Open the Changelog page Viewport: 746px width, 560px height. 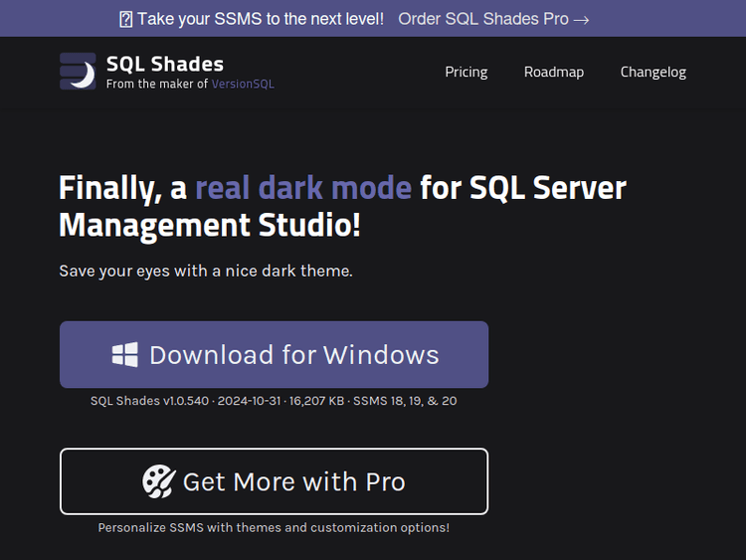click(653, 72)
